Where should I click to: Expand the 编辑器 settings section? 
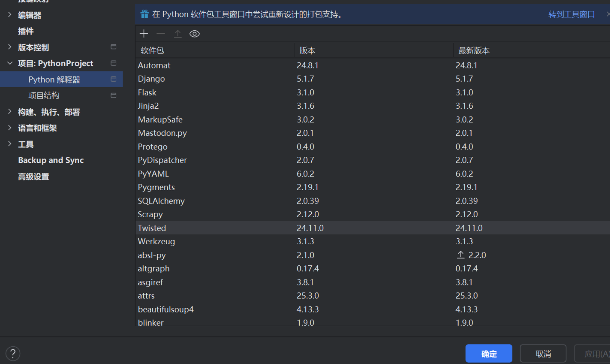click(10, 15)
